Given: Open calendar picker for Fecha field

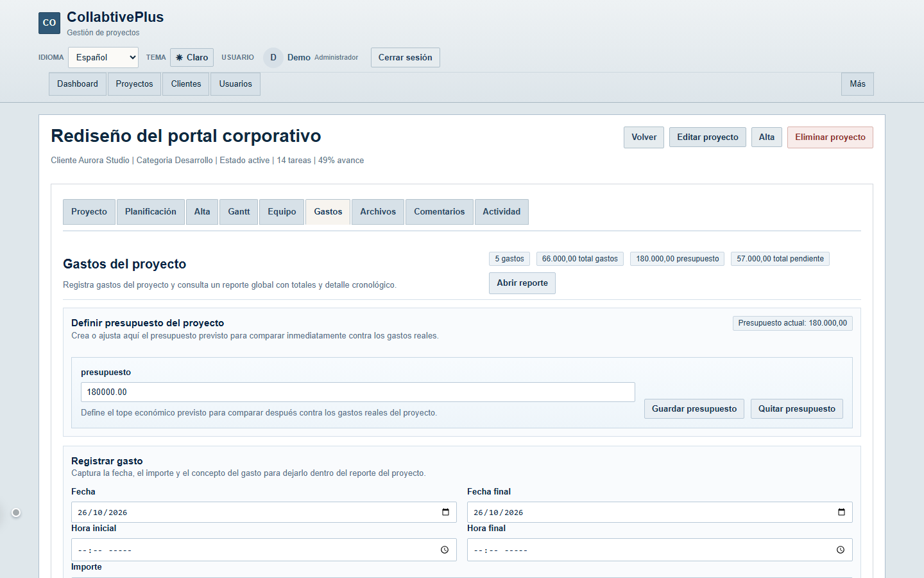Looking at the screenshot, I should 445,512.
